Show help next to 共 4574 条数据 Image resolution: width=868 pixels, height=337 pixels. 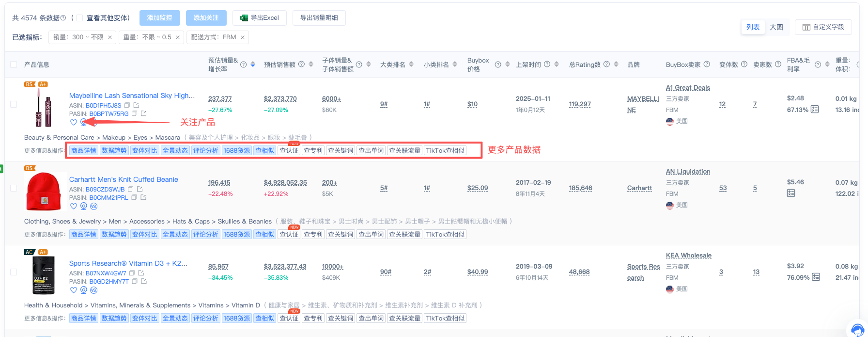63,18
